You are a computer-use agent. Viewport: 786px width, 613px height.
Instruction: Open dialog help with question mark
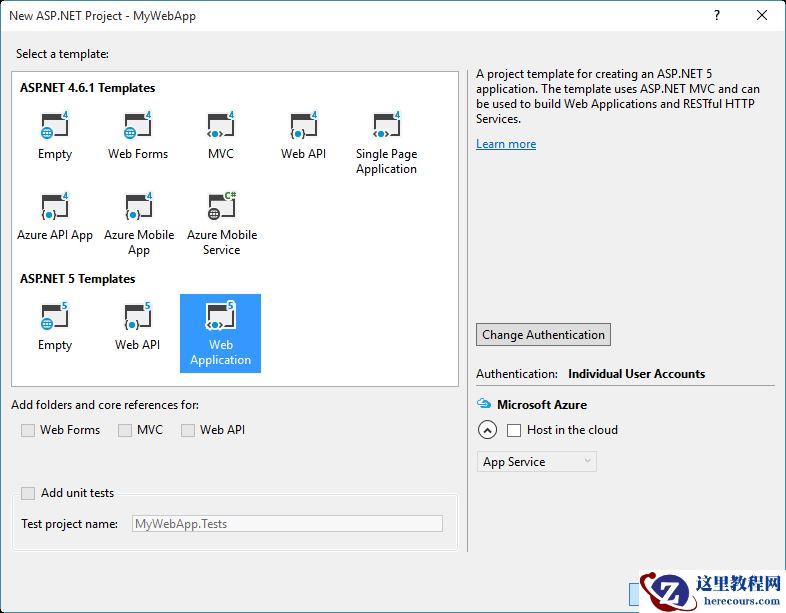point(717,16)
